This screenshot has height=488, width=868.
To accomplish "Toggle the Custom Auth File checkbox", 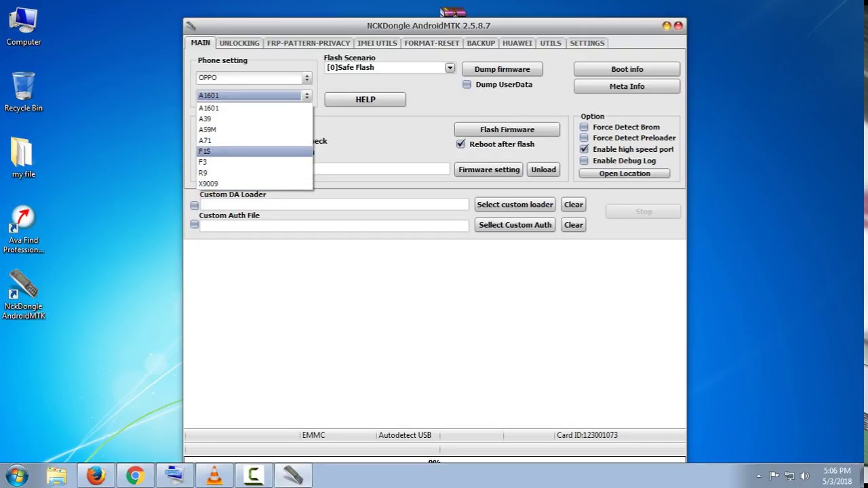I will (195, 224).
